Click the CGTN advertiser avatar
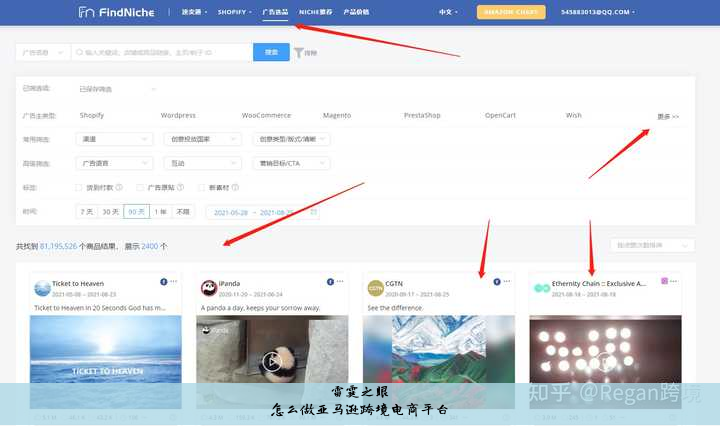The width and height of the screenshot is (720, 426). pyautogui.click(x=375, y=288)
